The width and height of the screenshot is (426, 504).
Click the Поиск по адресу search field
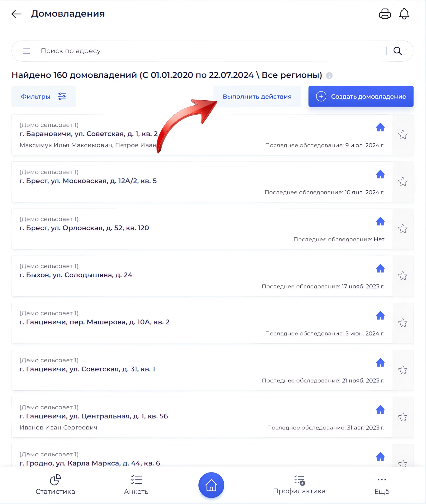pyautogui.click(x=213, y=51)
